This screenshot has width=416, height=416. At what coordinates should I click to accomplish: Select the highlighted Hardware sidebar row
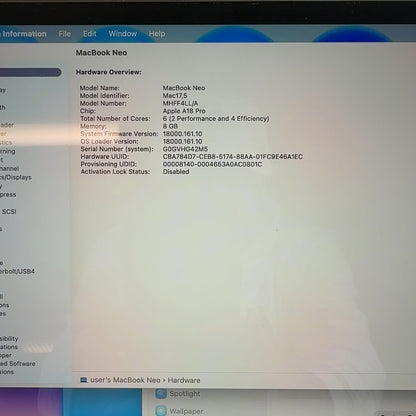pyautogui.click(x=30, y=72)
